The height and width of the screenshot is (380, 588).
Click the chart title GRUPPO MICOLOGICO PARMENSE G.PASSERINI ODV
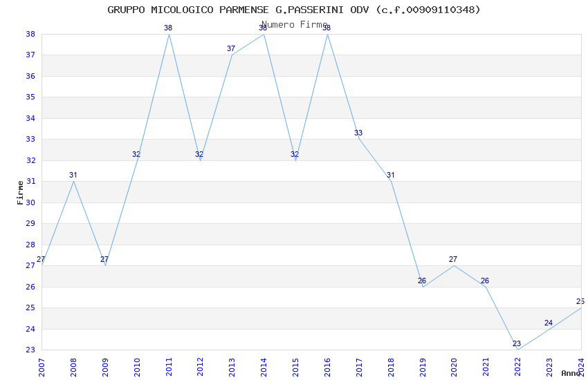pos(293,10)
